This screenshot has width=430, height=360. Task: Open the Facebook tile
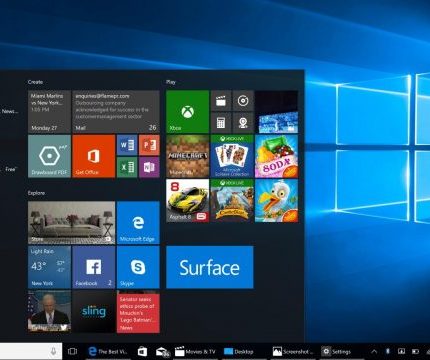(x=94, y=267)
